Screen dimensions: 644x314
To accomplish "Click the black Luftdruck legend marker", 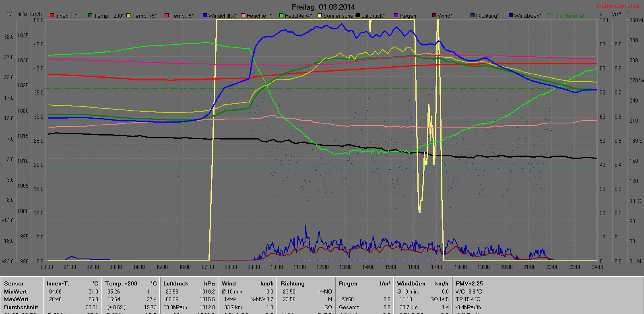I will pyautogui.click(x=358, y=16).
